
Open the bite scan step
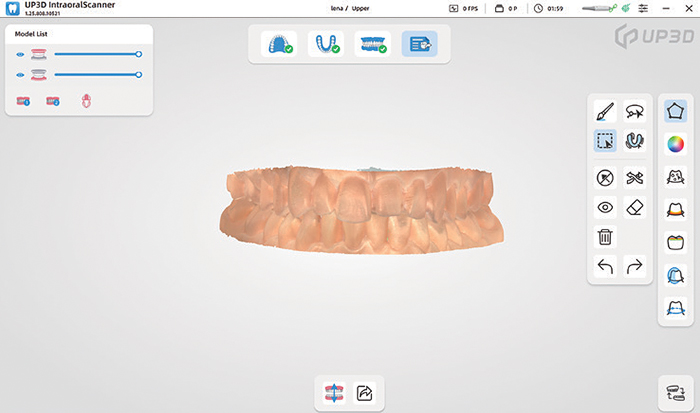pos(371,44)
